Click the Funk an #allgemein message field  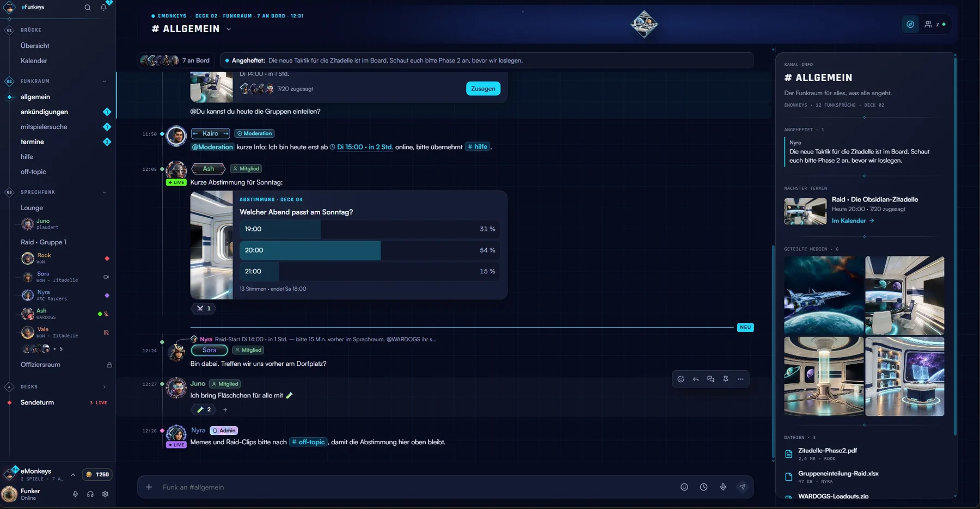pyautogui.click(x=414, y=487)
